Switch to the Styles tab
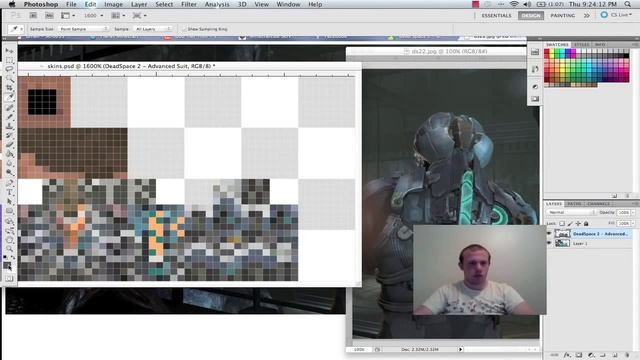The height and width of the screenshot is (360, 640). 581,44
